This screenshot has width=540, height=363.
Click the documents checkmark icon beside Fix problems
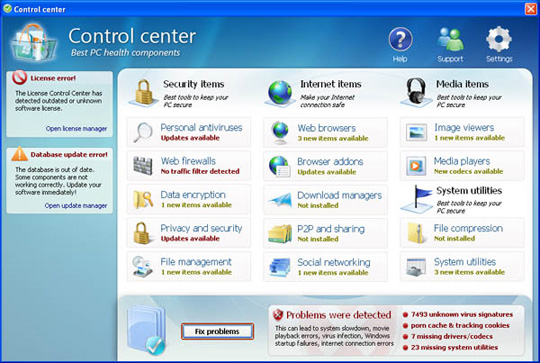tap(146, 330)
